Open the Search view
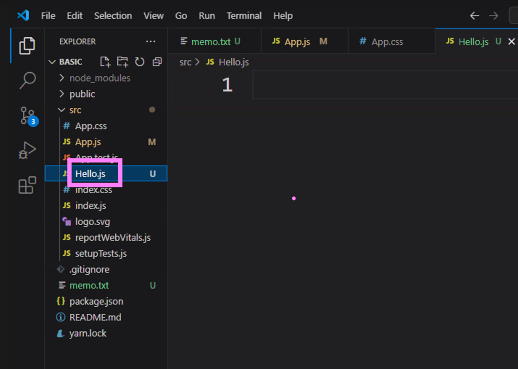The width and height of the screenshot is (518, 369). click(27, 80)
